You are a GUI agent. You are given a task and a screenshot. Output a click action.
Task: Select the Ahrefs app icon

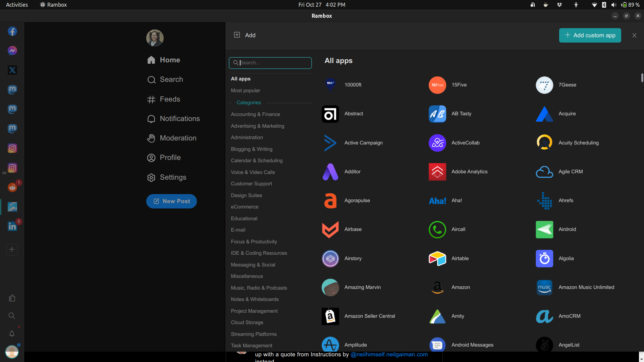point(544,200)
